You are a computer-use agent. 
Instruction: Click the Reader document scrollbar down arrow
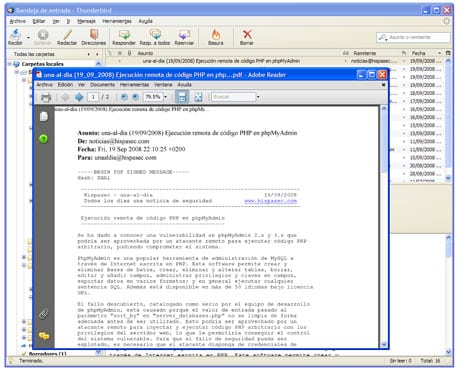pos(384,344)
